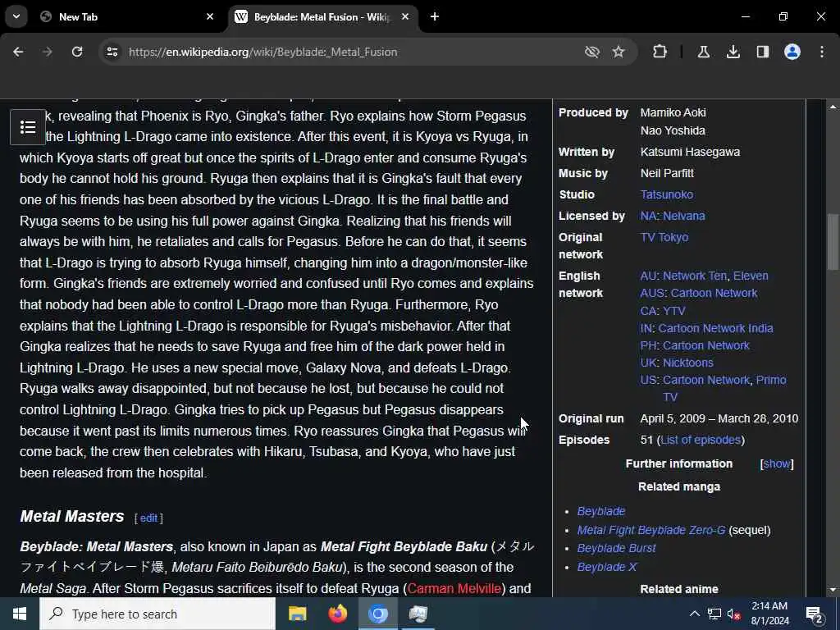840x630 pixels.
Task: Click the Wikipedia URL address field
Action: (x=262, y=52)
